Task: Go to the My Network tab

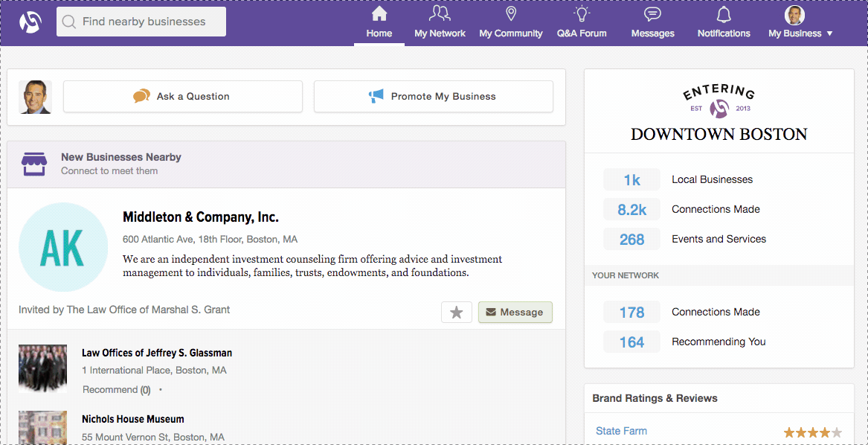Action: [440, 33]
